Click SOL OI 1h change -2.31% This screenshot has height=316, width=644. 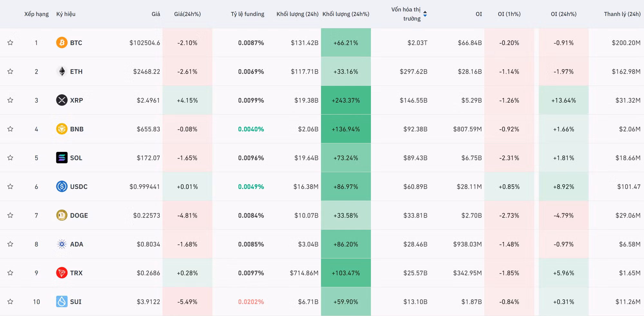point(509,158)
